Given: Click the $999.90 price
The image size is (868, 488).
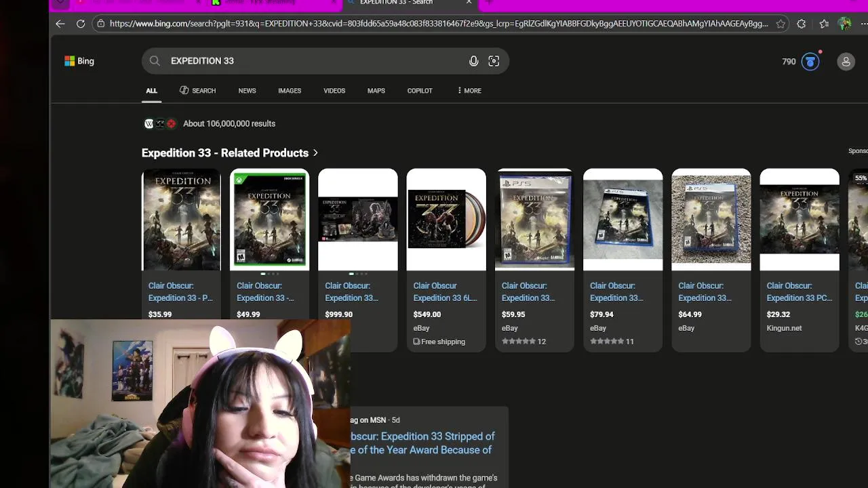Looking at the screenshot, I should (x=338, y=314).
